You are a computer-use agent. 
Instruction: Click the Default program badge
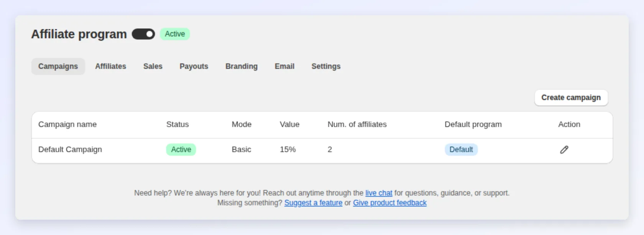pos(461,149)
